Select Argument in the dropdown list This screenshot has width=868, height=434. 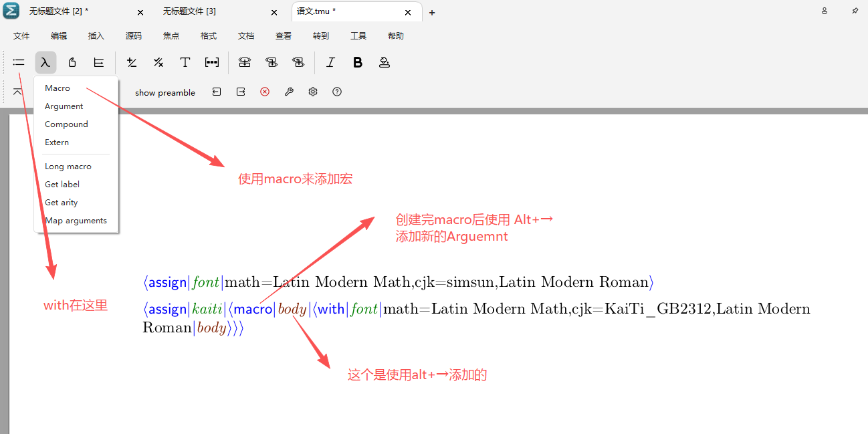point(64,106)
